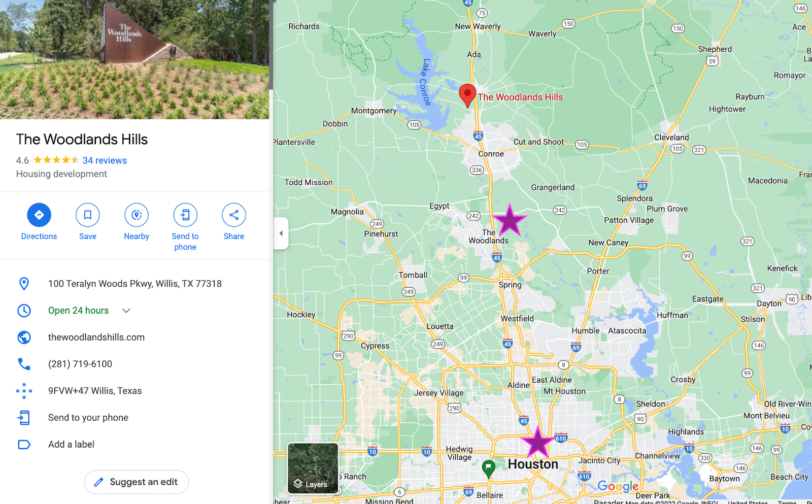Screen dimensions: 812x504
Task: Collapse the side panel with arrow
Action: tap(281, 233)
